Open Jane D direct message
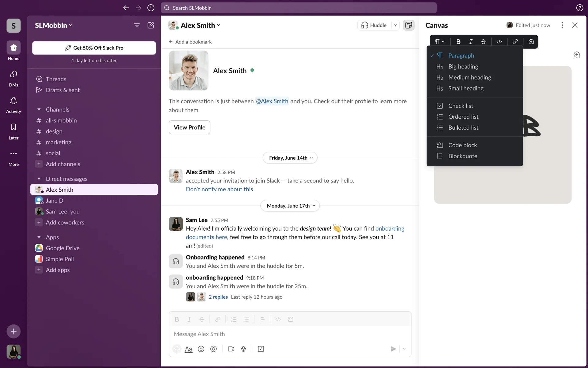588x368 pixels. pos(55,201)
